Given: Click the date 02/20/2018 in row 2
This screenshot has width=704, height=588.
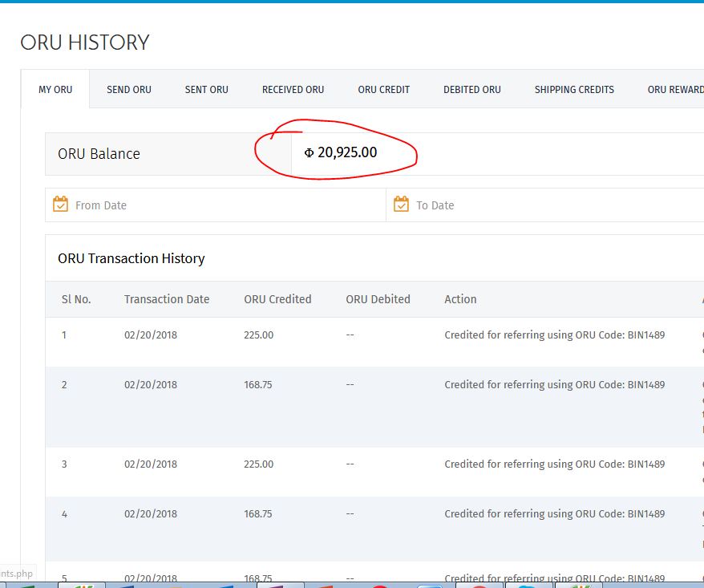Looking at the screenshot, I should (x=151, y=384).
